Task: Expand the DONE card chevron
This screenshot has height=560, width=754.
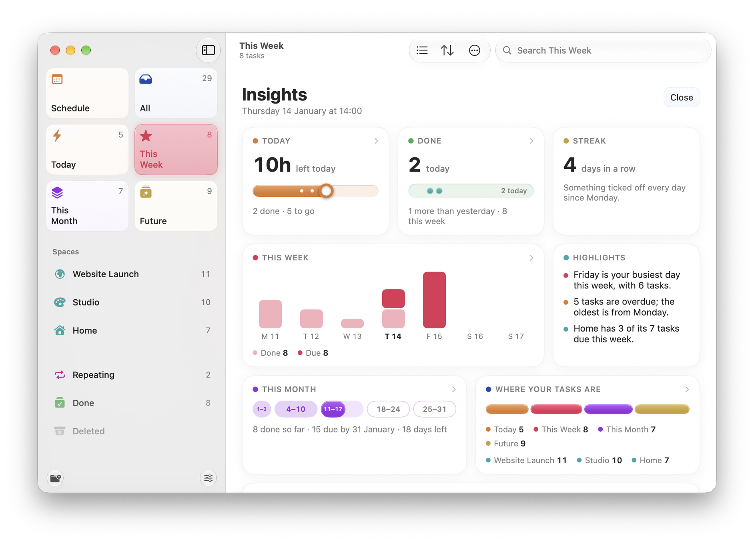Action: tap(531, 141)
